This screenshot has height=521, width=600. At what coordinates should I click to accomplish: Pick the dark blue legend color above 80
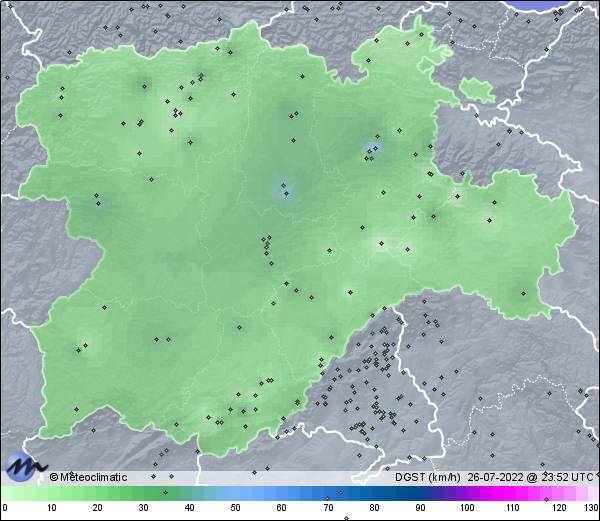(x=374, y=493)
